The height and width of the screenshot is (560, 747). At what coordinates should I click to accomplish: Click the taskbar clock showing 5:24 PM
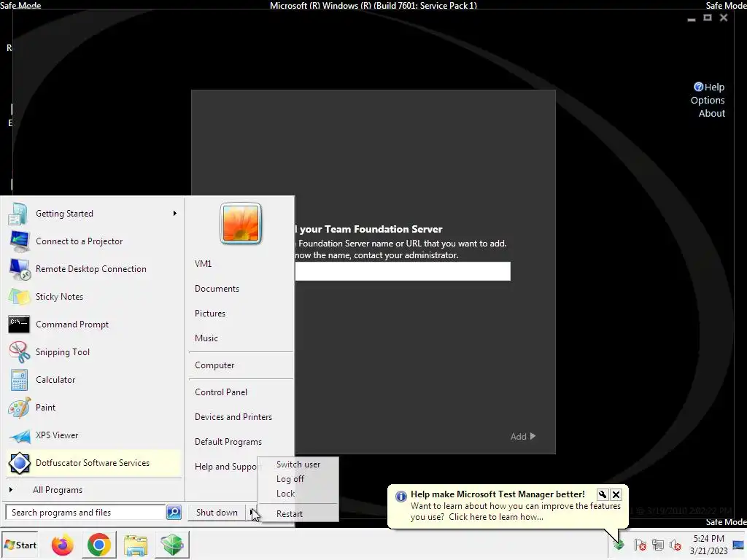click(708, 545)
